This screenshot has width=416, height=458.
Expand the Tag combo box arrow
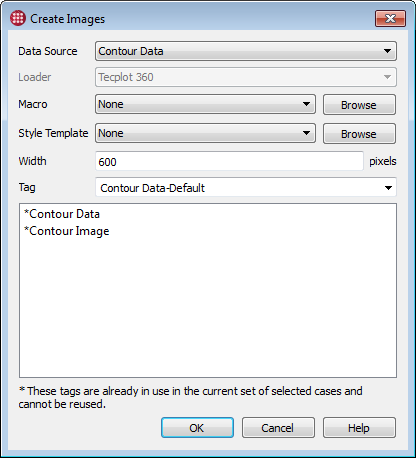pyautogui.click(x=388, y=188)
